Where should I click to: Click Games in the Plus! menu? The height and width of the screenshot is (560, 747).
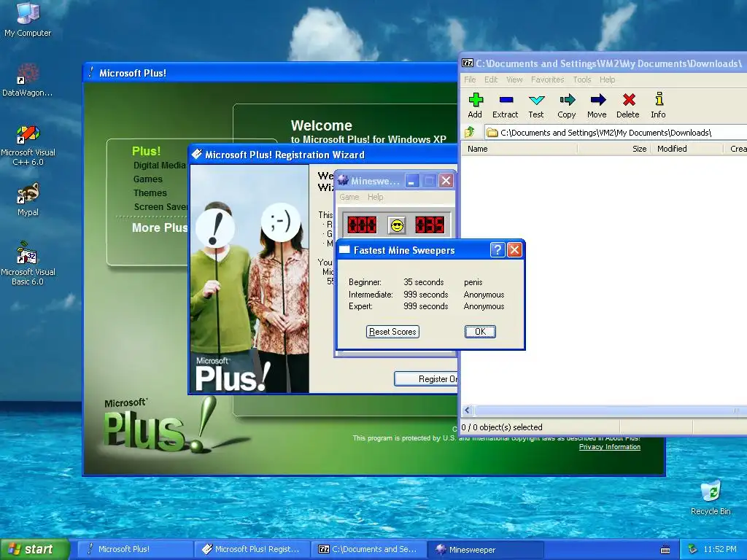[147, 179]
